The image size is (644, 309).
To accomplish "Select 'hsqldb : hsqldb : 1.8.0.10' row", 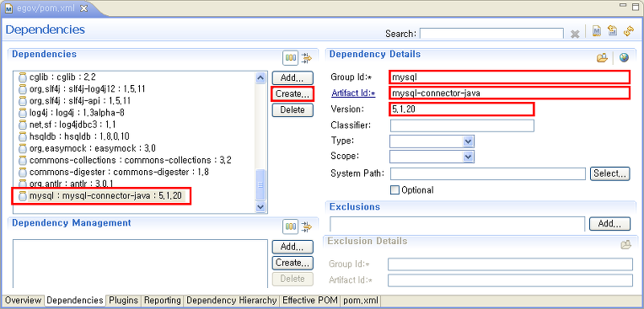I will pos(75,136).
